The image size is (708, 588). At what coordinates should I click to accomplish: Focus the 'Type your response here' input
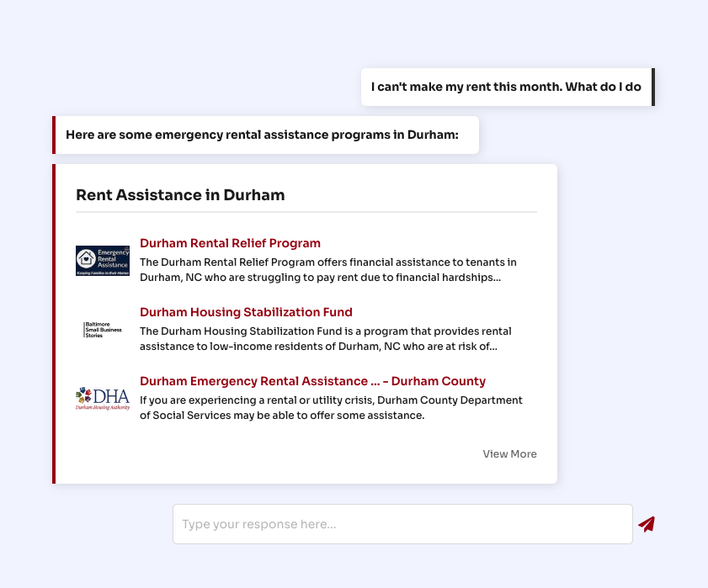[402, 524]
